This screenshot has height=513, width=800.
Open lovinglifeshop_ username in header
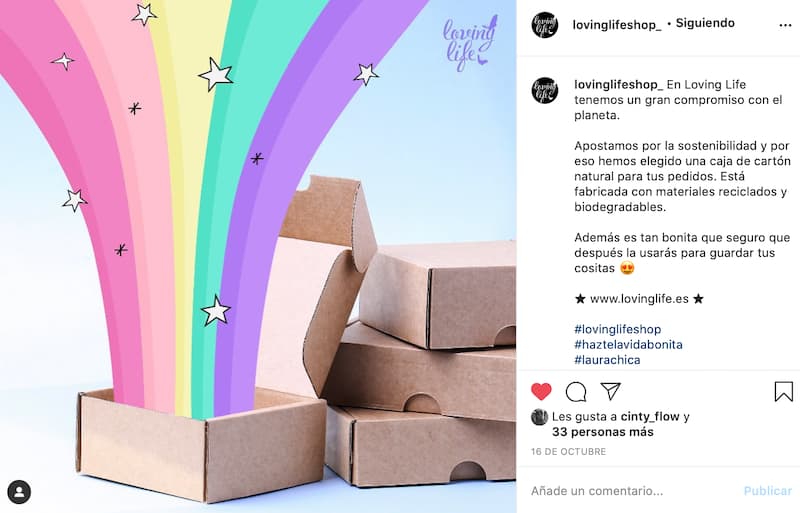(616, 25)
